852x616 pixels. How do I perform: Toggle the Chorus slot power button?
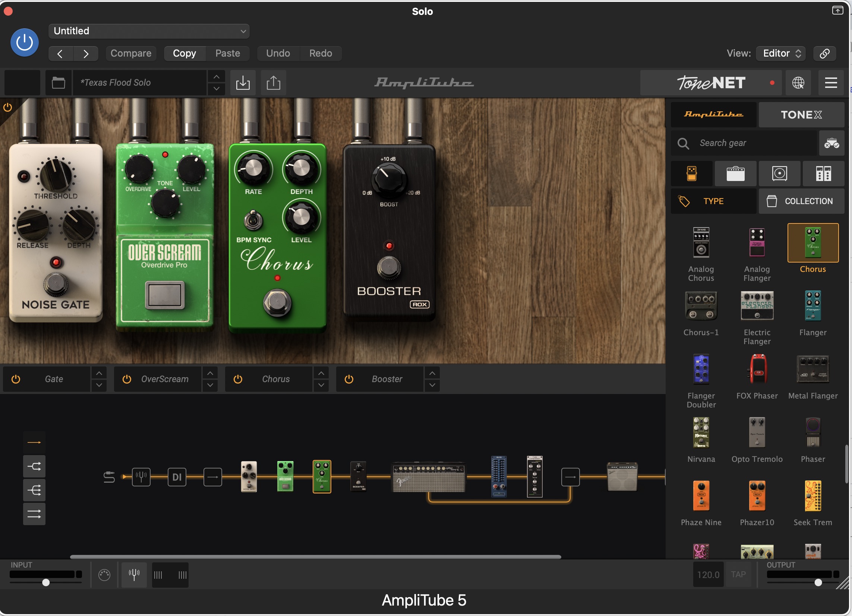tap(238, 379)
